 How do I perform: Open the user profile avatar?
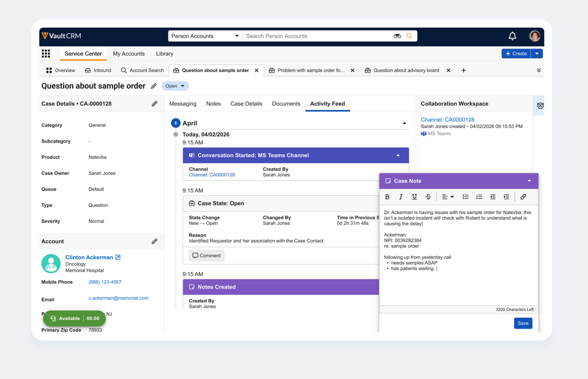534,36
